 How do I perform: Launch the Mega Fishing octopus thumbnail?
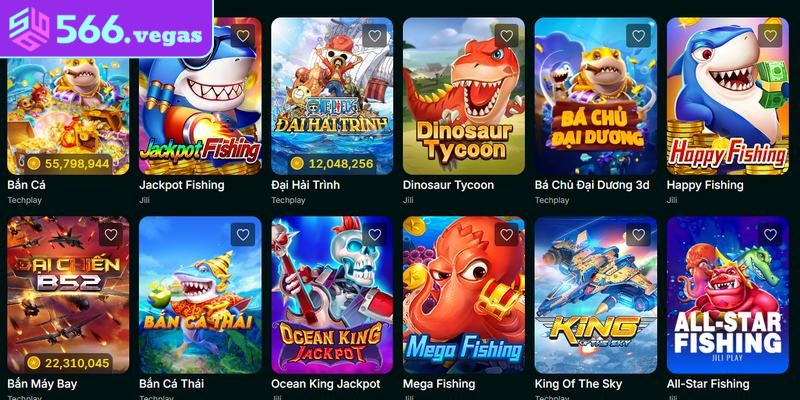click(x=464, y=295)
